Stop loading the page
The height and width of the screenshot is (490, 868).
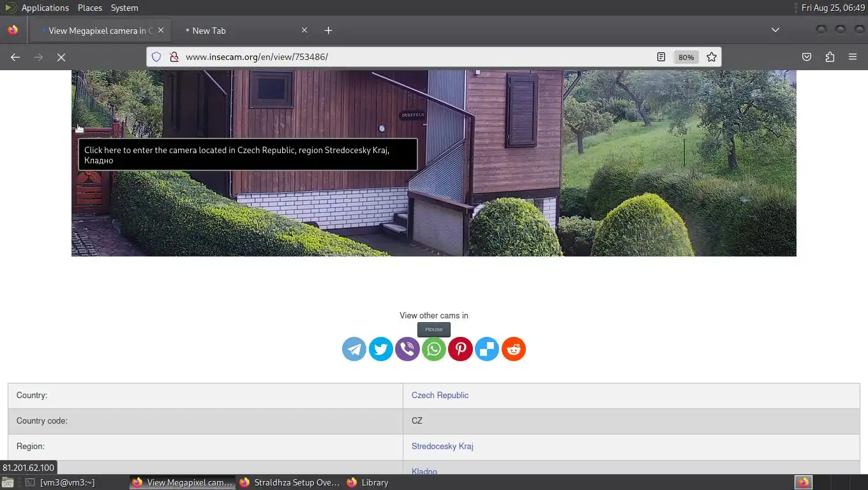coord(61,57)
